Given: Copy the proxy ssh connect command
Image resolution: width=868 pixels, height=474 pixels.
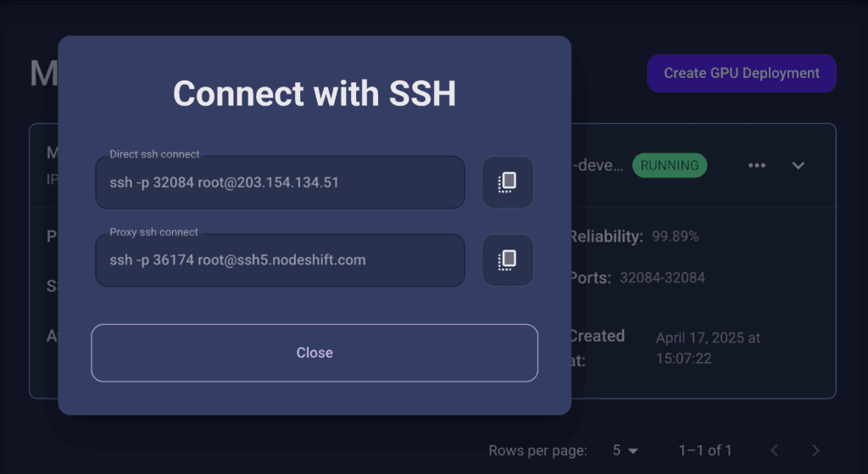Looking at the screenshot, I should click(508, 260).
